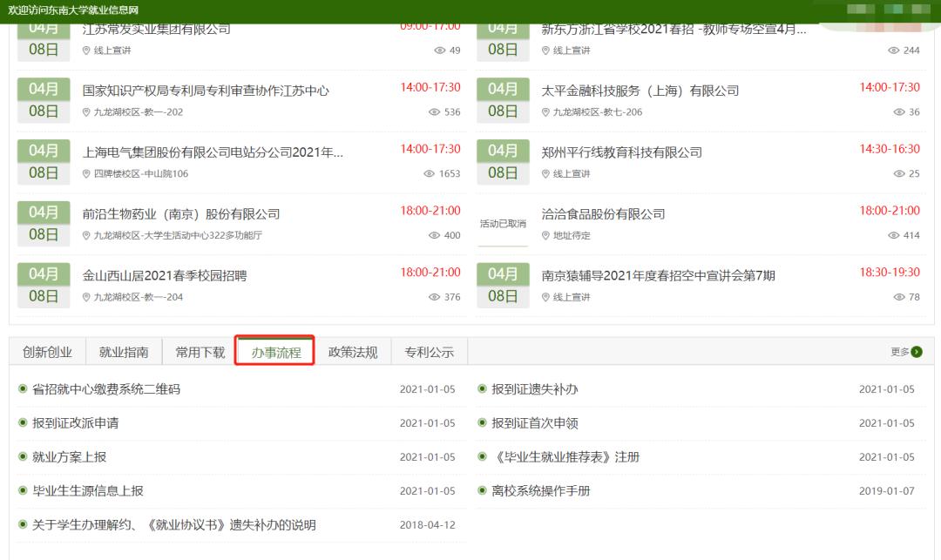Image resolution: width=941 pixels, height=560 pixels.
Task: Open the 《就业协议书》遗失补办的说明 article
Action: point(174,525)
